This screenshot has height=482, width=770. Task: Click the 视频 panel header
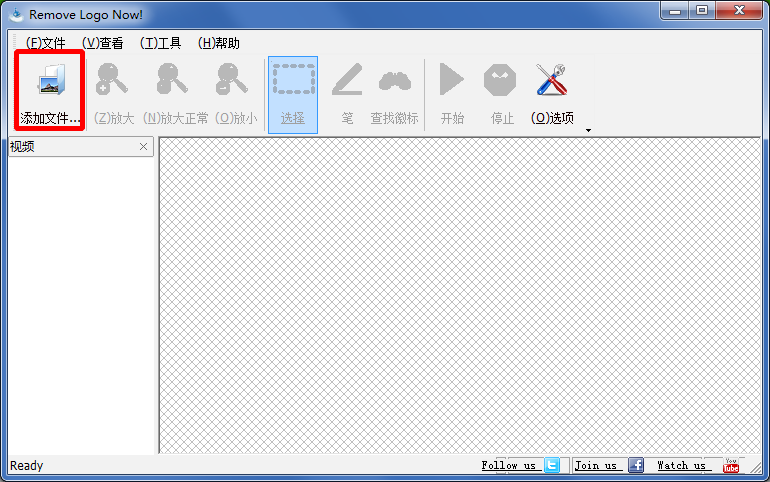pyautogui.click(x=81, y=147)
